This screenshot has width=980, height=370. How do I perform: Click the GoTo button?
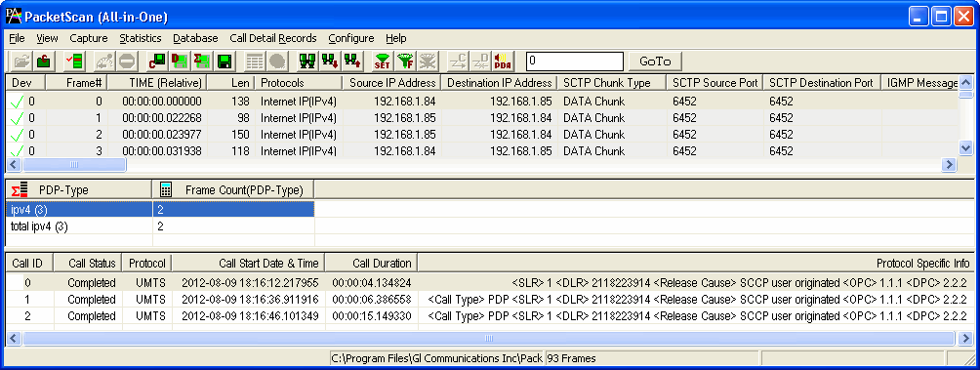click(x=655, y=62)
